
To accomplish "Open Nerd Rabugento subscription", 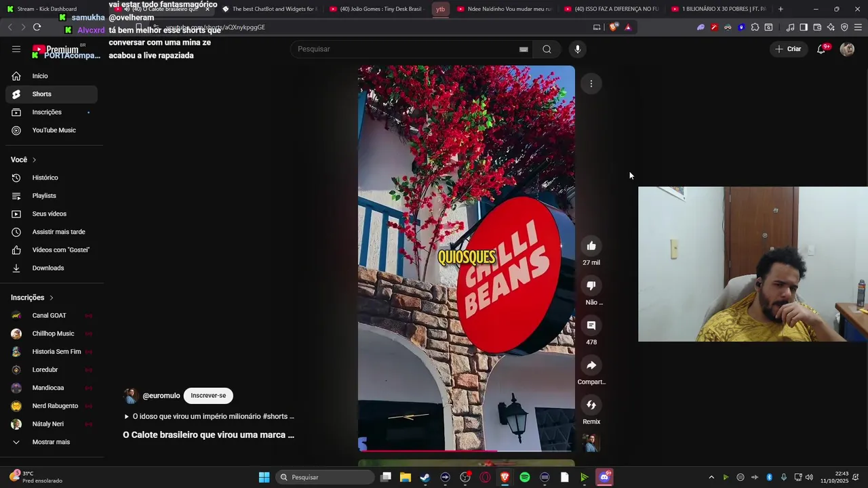I will 52,406.
